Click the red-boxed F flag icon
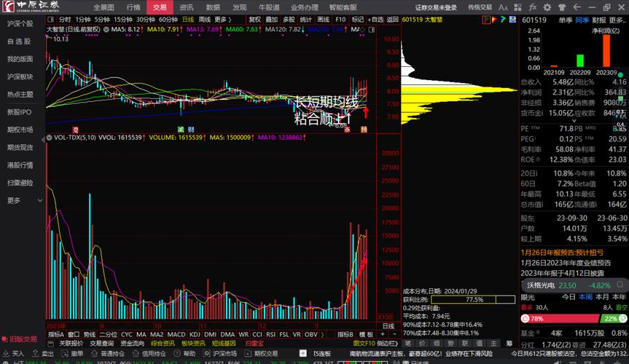This screenshot has height=364, width=629. coord(486,20)
